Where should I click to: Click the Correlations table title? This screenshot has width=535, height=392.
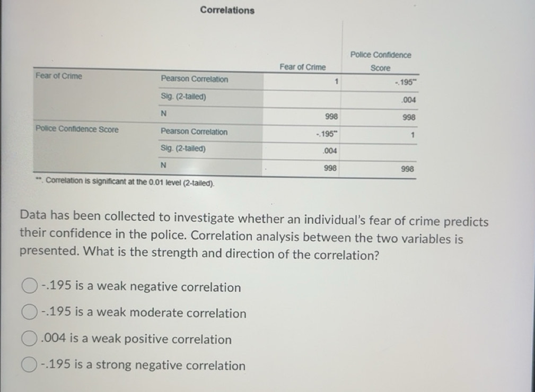227,11
